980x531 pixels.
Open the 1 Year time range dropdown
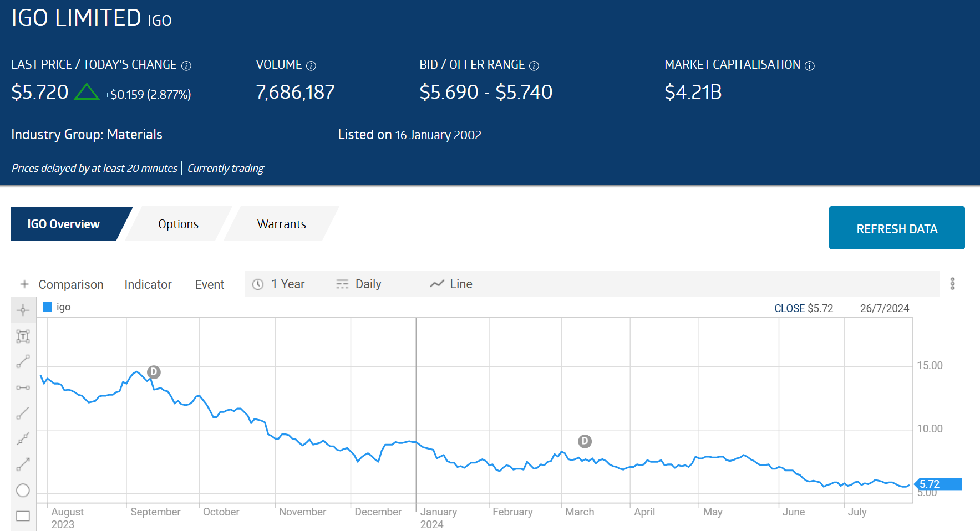click(278, 284)
